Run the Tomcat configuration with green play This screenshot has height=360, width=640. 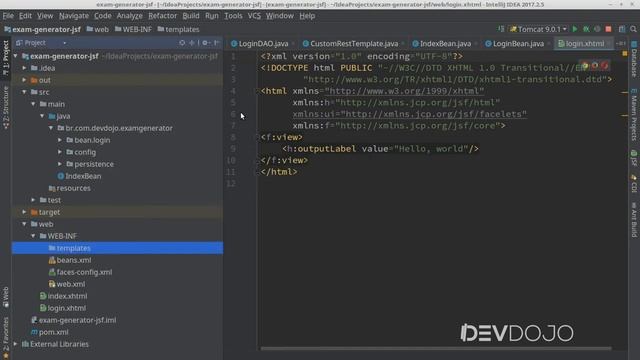click(x=575, y=29)
